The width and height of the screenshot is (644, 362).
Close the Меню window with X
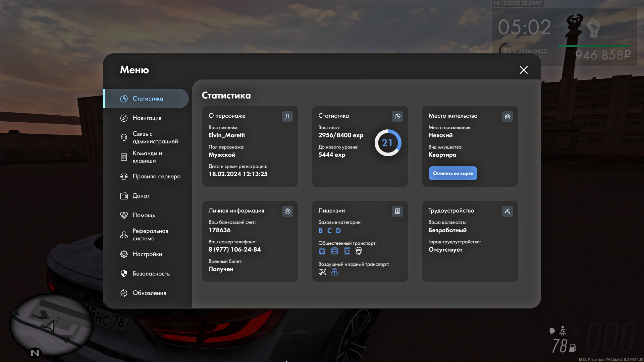(524, 70)
